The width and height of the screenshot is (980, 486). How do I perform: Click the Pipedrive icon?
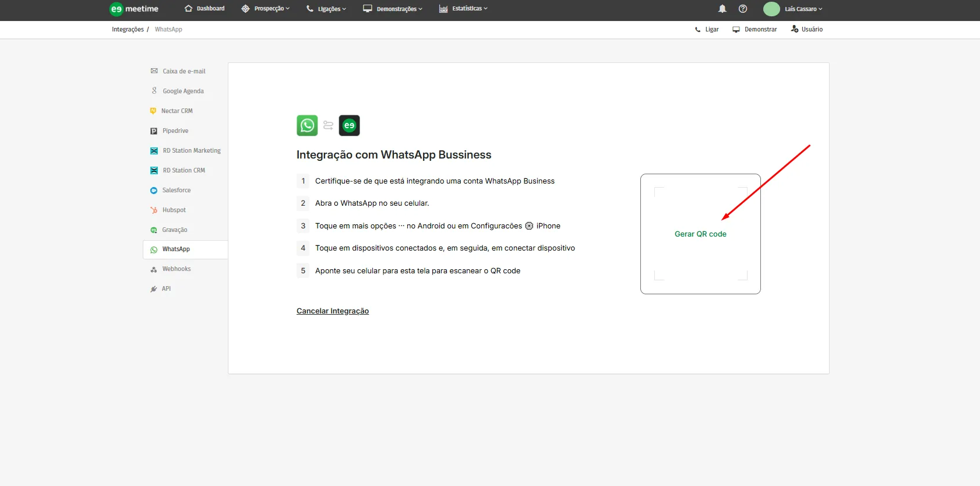coord(154,131)
